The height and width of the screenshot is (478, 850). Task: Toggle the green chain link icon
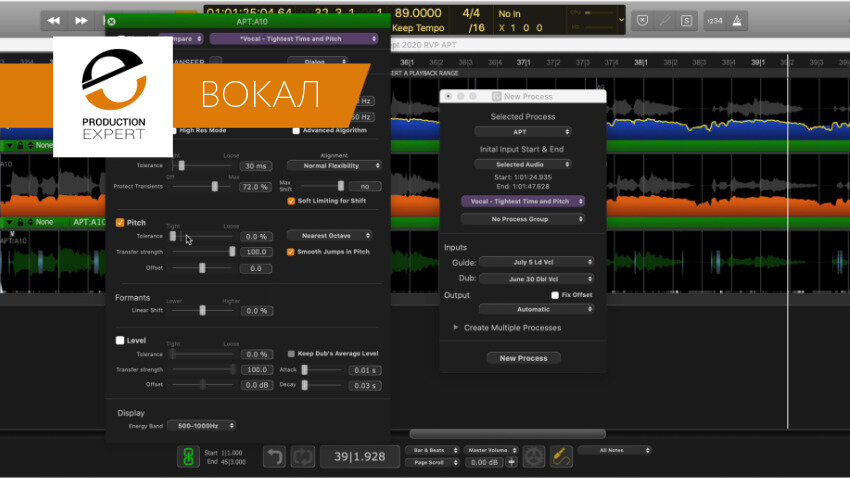click(188, 457)
